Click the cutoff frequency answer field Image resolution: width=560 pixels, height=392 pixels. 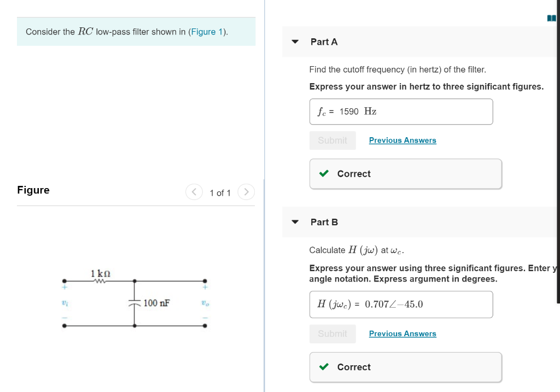click(401, 112)
